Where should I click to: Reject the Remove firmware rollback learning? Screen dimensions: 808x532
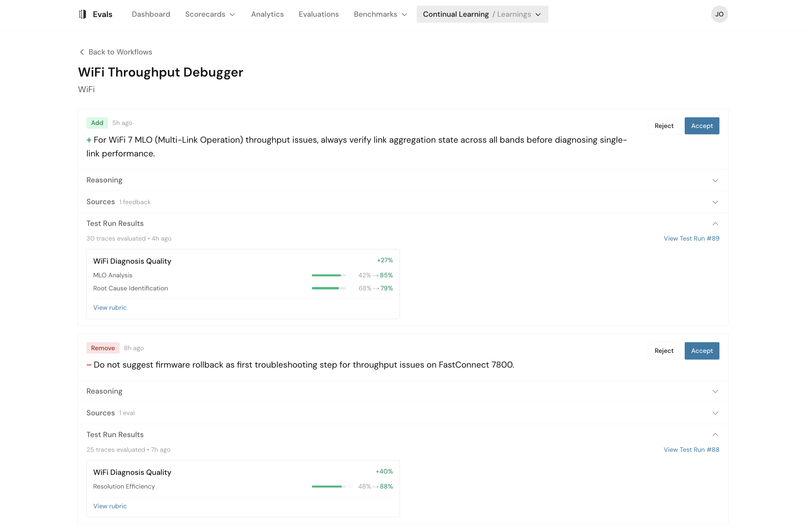(663, 351)
